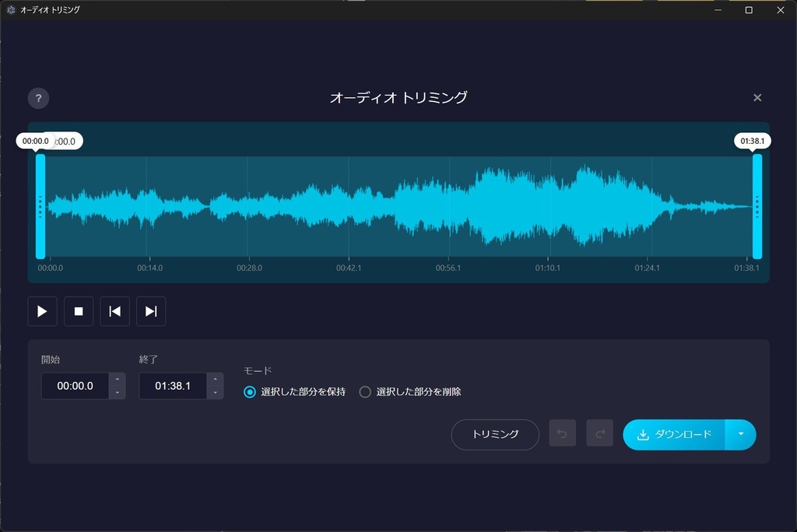This screenshot has width=797, height=532.
Task: Skip to the beginning of the track
Action: tap(114, 311)
